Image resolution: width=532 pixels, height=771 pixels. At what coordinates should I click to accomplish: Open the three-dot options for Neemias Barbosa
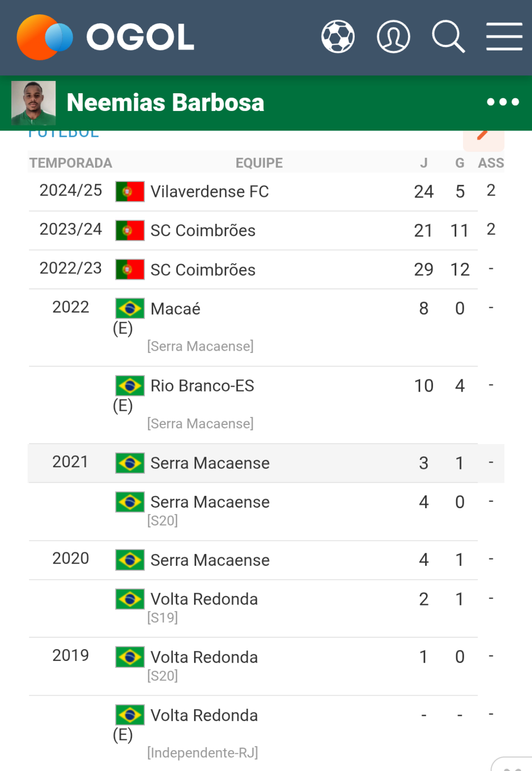coord(503,102)
